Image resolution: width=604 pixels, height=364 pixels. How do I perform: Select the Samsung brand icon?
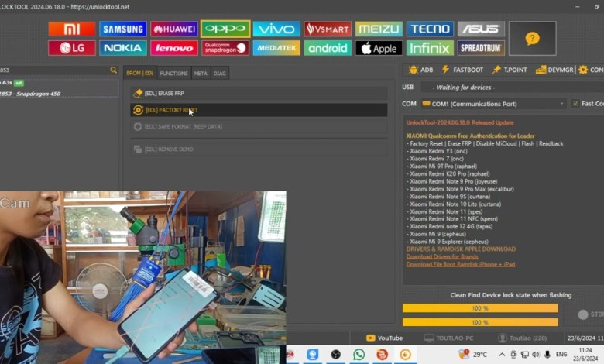[x=122, y=29]
